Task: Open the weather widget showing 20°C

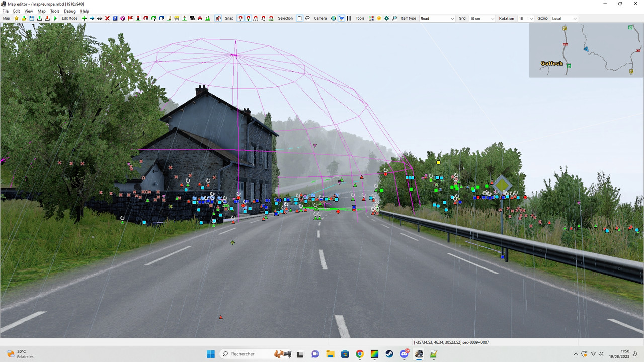Action: [20, 354]
